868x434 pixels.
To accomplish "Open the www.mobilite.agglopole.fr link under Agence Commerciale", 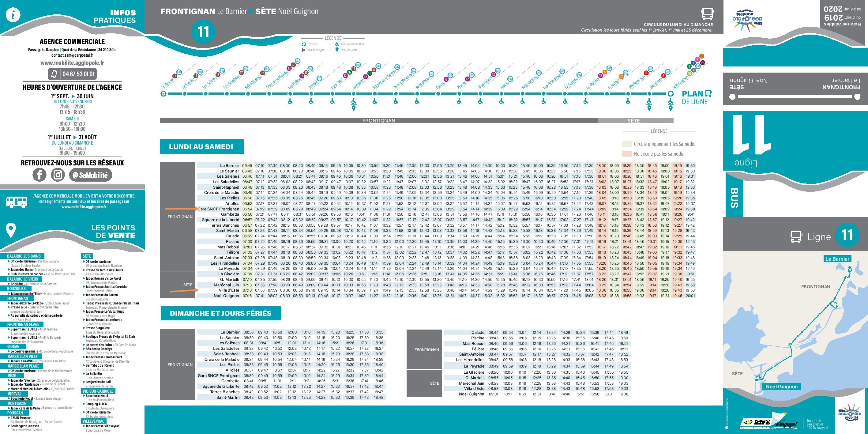I will [72, 63].
